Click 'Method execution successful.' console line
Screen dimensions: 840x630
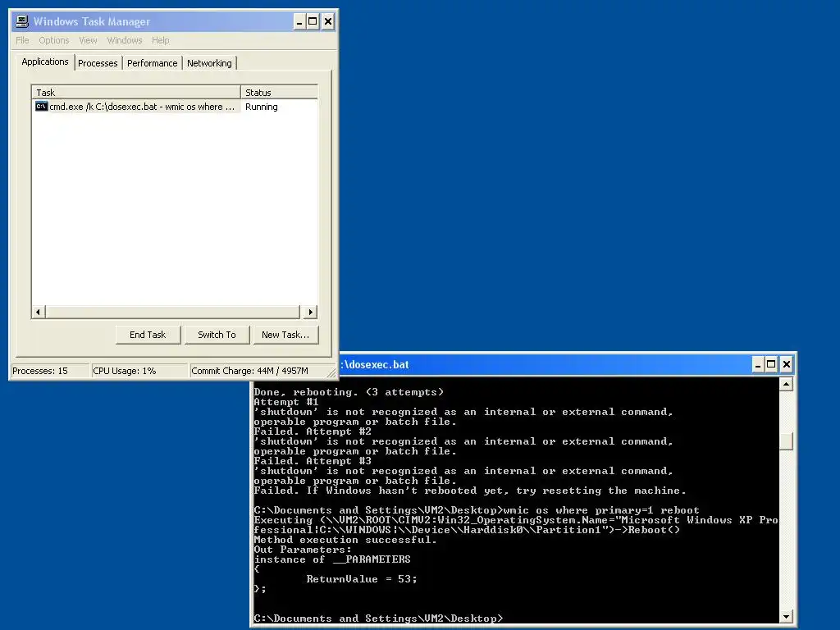point(345,540)
